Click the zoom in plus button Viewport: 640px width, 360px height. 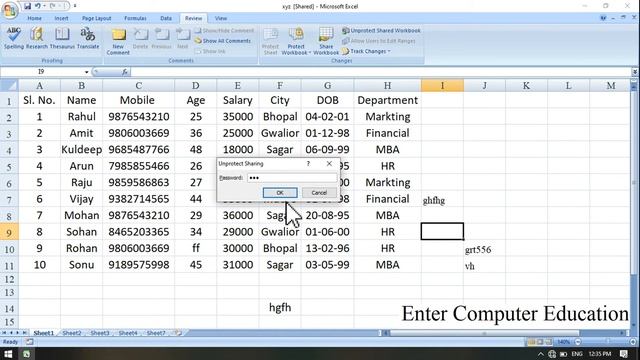click(x=633, y=342)
